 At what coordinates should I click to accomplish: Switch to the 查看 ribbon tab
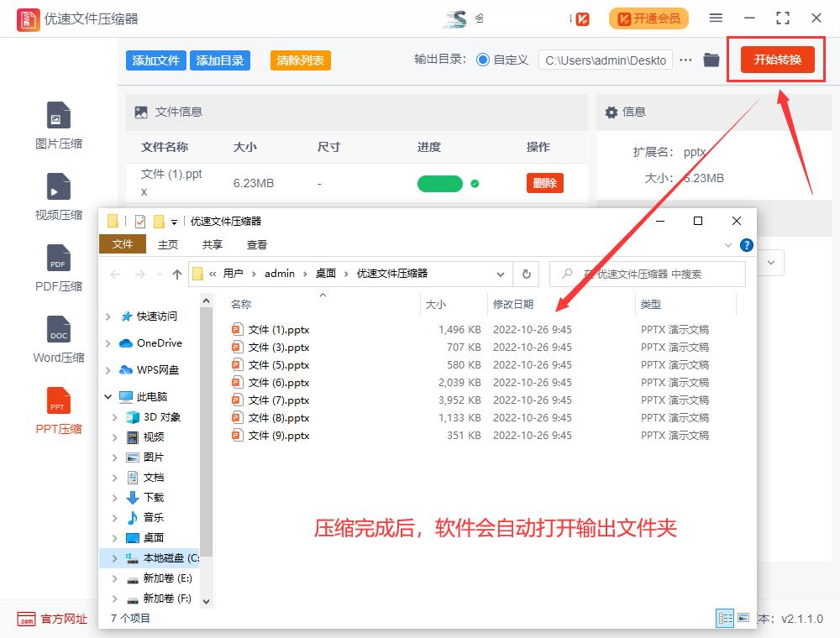tap(257, 244)
